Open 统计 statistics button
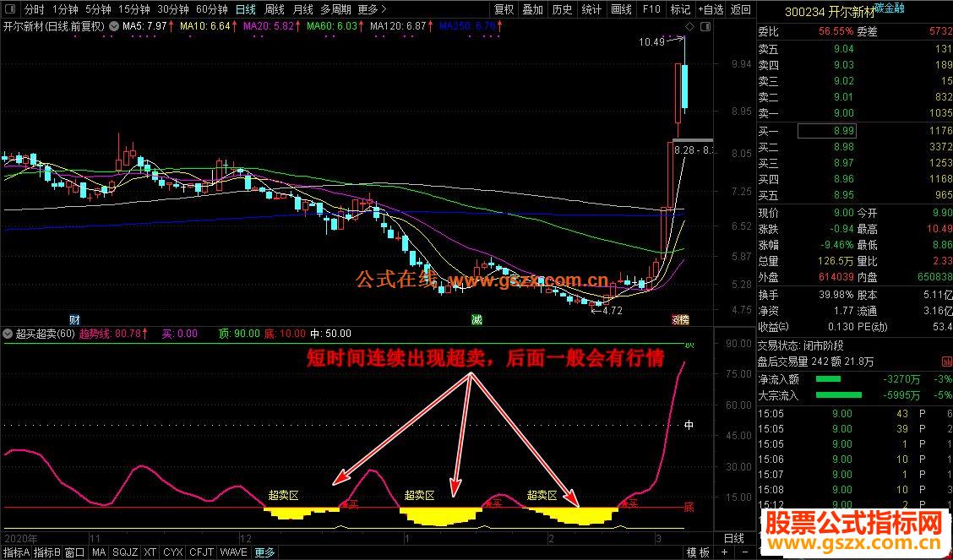Image resolution: width=953 pixels, height=560 pixels. point(591,9)
